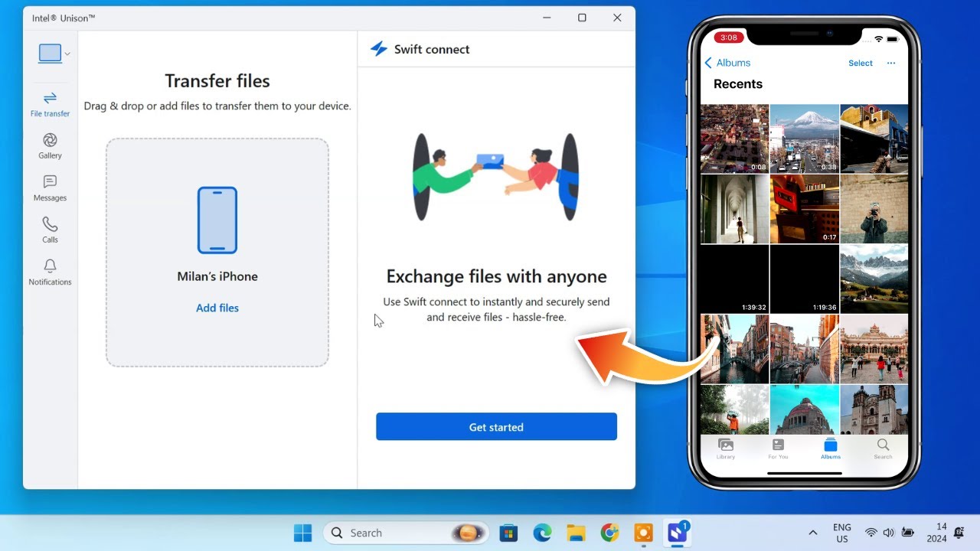Screen dimensions: 980x551
Task: Open the Windows Start menu
Action: click(x=303, y=533)
